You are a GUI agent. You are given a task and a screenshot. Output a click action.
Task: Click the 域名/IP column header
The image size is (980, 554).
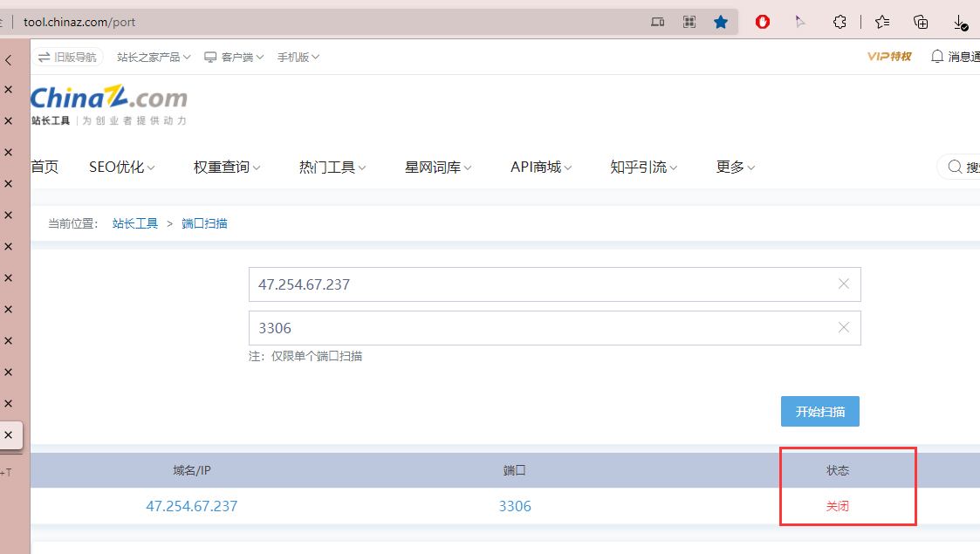(192, 470)
